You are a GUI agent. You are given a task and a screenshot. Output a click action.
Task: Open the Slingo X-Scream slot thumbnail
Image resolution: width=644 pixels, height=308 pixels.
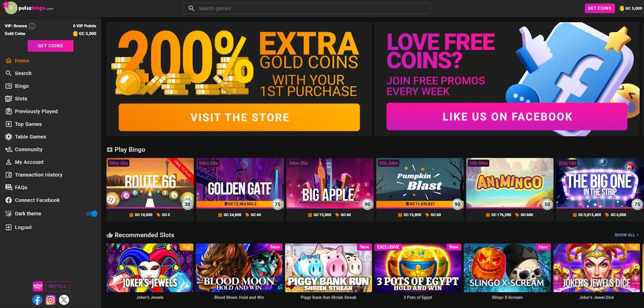click(507, 268)
